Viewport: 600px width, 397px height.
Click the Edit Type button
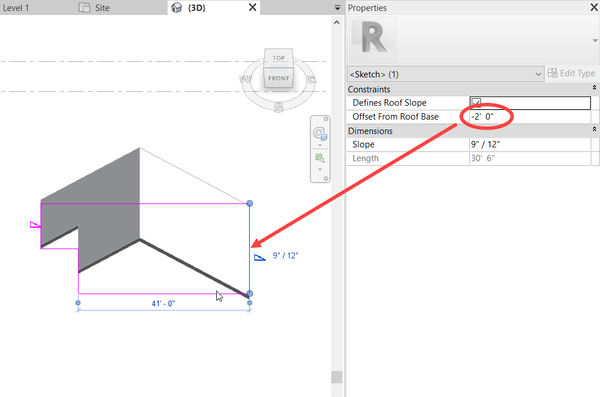572,73
